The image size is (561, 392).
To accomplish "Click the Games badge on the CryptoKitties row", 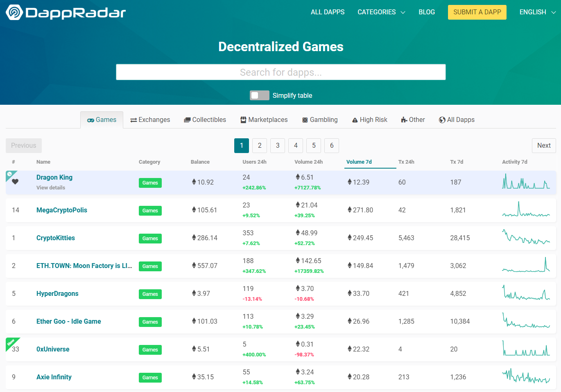I will pyautogui.click(x=150, y=239).
